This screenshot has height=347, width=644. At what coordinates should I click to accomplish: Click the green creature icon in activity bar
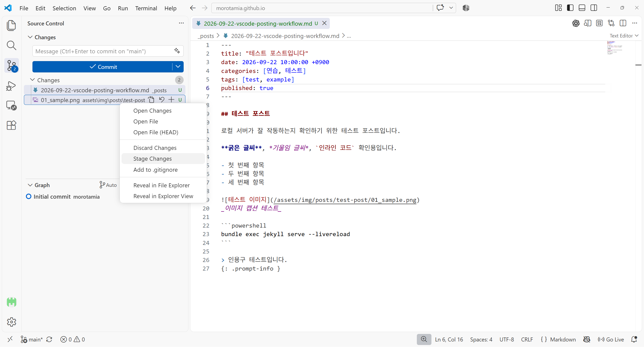pos(11,302)
